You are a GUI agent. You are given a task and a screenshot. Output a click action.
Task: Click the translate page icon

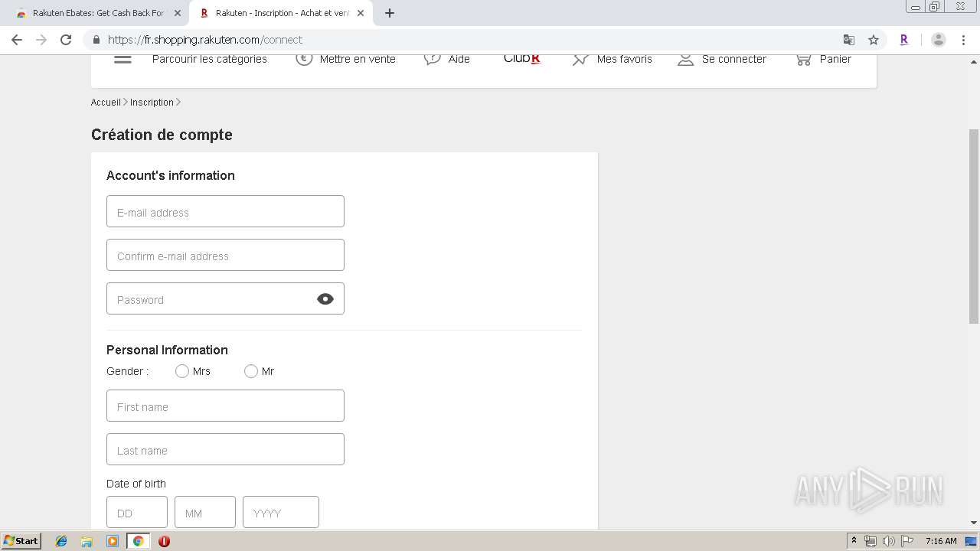(848, 40)
